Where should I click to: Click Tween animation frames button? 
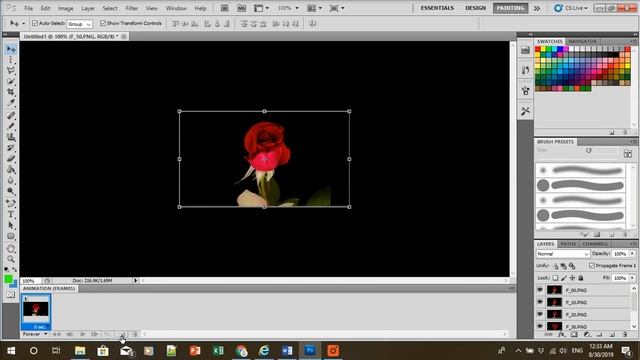tap(108, 334)
